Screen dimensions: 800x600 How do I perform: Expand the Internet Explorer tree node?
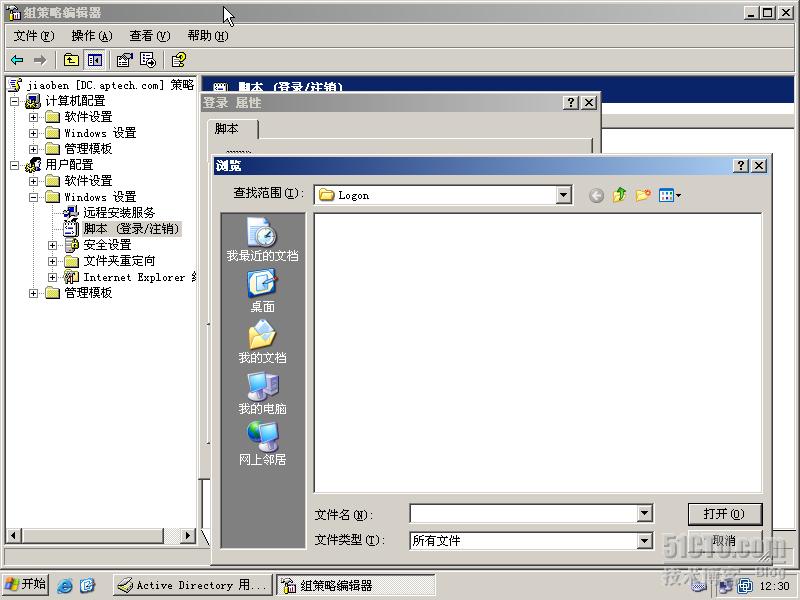pyautogui.click(x=52, y=277)
